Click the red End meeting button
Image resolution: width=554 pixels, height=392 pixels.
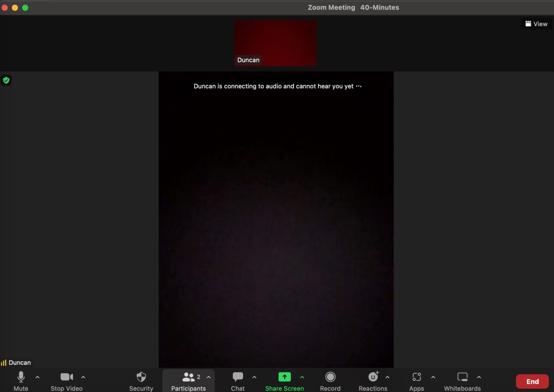coord(532,381)
